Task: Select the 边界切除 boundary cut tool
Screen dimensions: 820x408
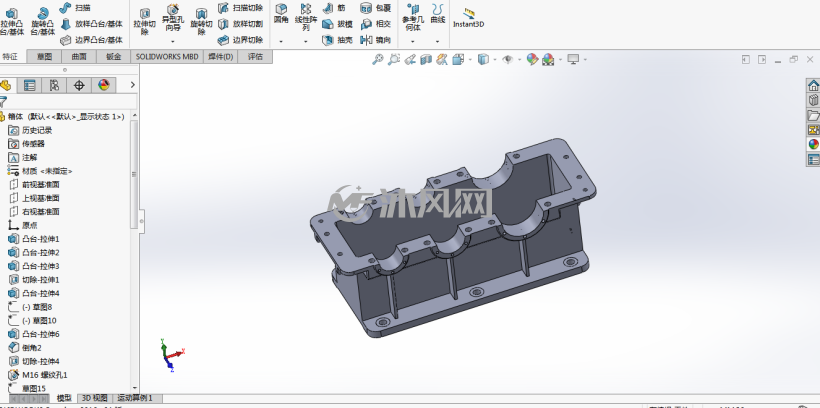Action: [x=241, y=40]
